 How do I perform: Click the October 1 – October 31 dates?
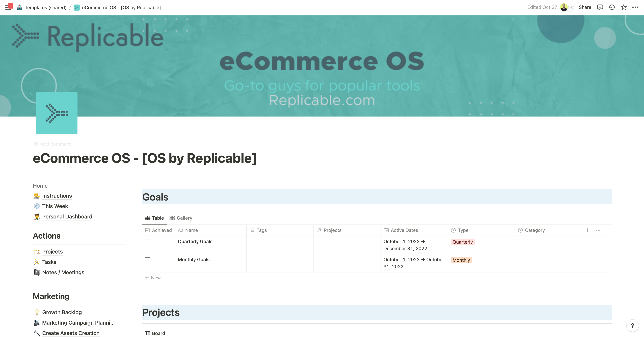pos(414,263)
